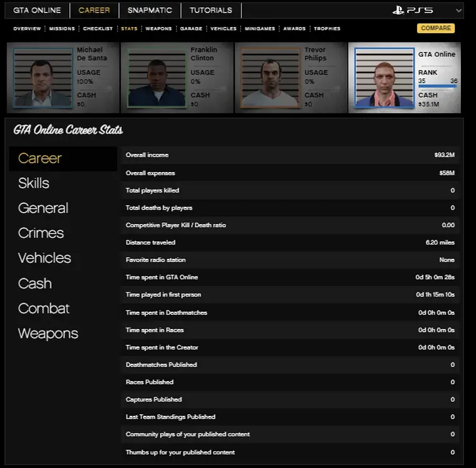Open the CHECKLIST sub-menu
Viewport: 476px width, 468px height.
(98, 29)
